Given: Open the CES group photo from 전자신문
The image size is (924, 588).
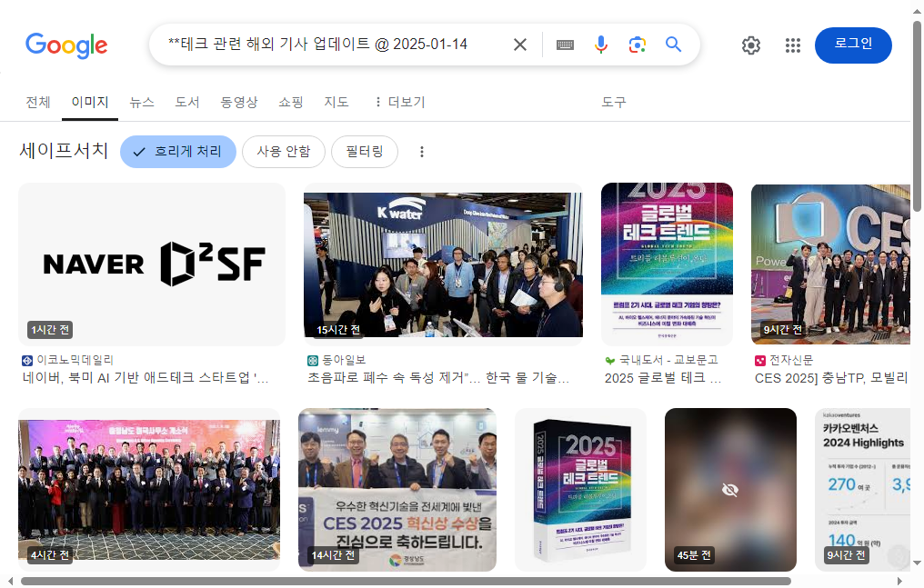Looking at the screenshot, I should coord(830,264).
